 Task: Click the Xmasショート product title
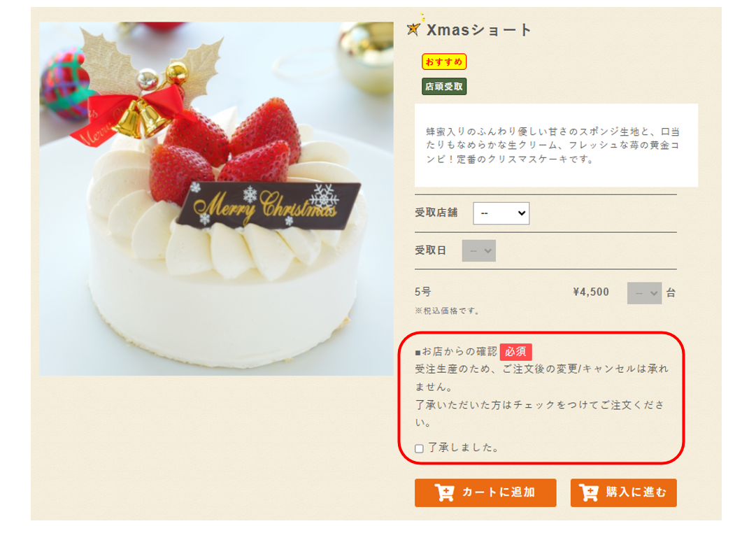point(479,30)
